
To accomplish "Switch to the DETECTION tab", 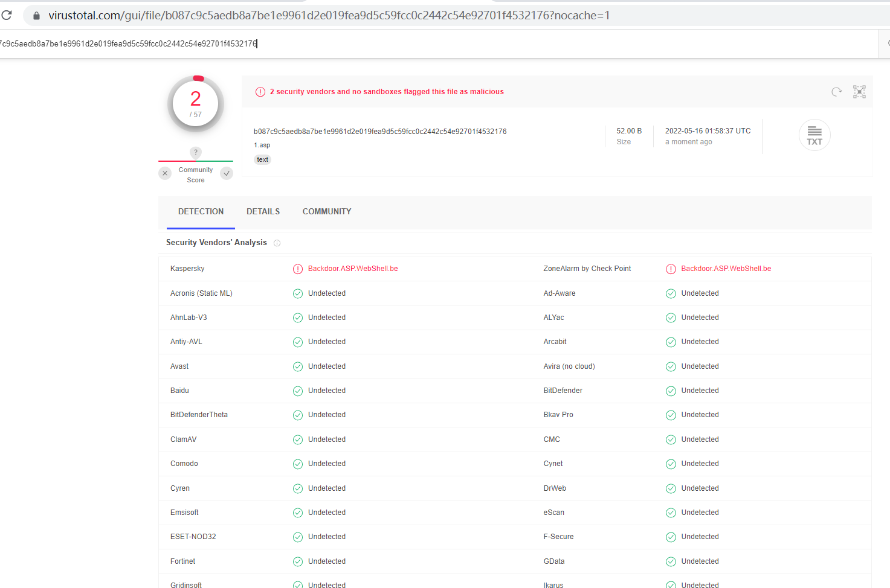I will (x=201, y=212).
